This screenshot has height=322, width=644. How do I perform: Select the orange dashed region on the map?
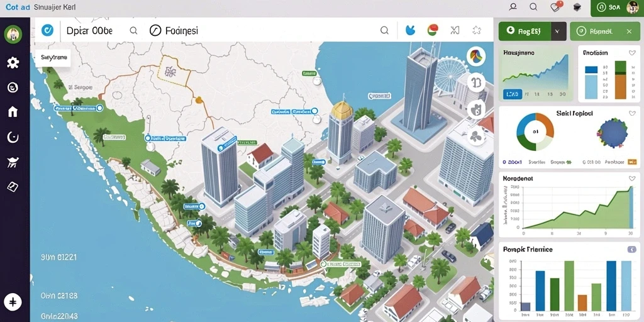click(174, 70)
